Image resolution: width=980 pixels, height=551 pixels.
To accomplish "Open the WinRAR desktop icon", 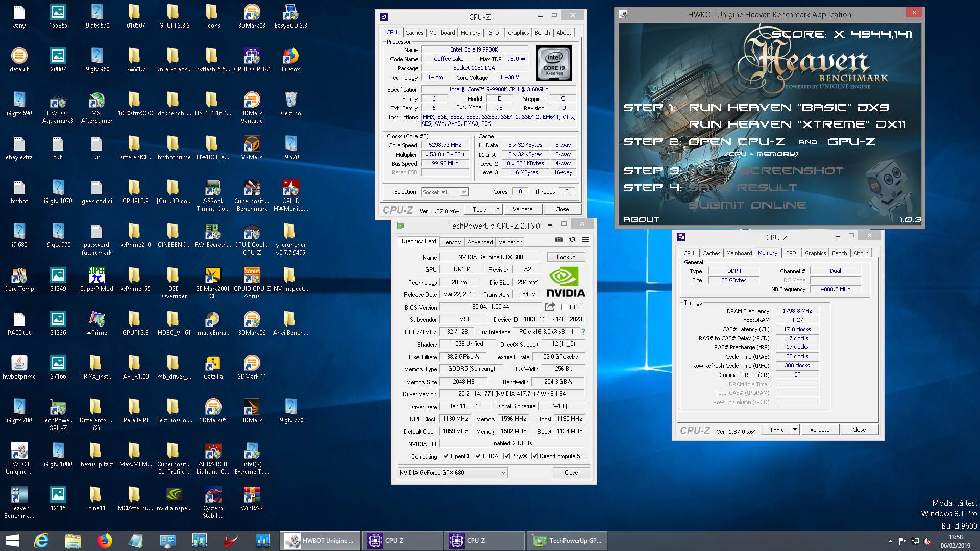I will pos(252,499).
